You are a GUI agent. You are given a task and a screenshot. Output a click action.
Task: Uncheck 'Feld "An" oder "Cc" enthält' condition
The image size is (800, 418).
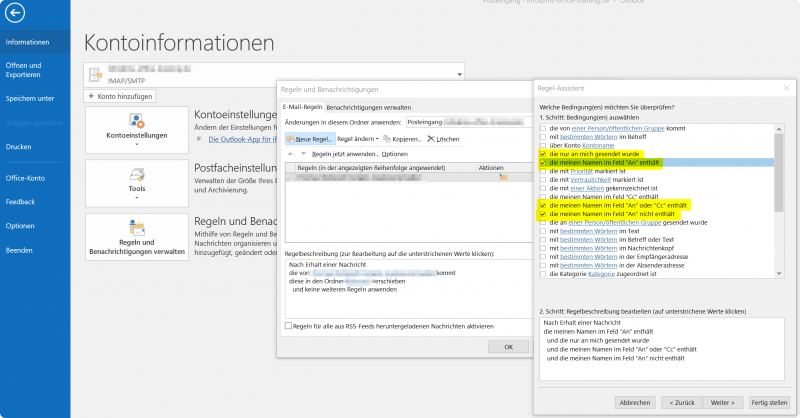click(543, 206)
